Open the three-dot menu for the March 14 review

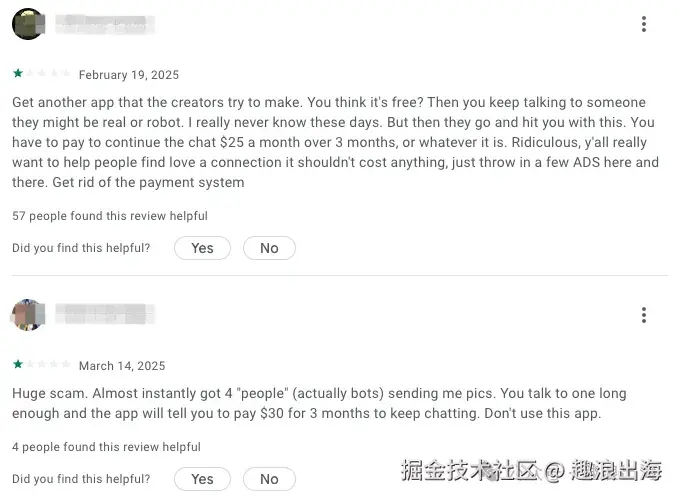644,315
